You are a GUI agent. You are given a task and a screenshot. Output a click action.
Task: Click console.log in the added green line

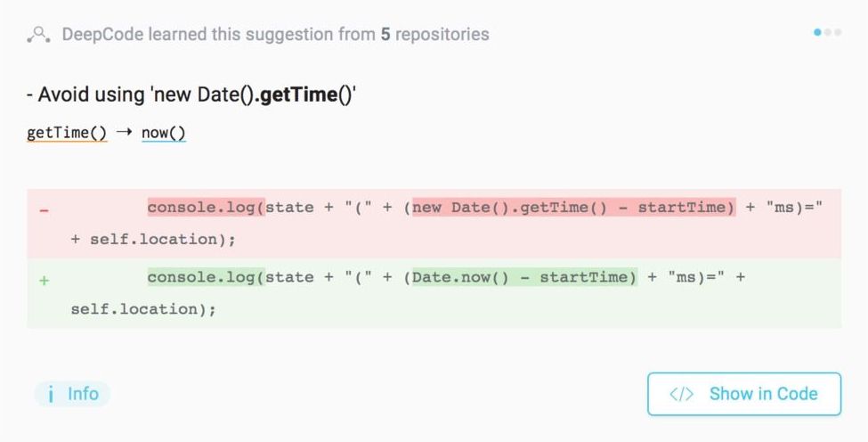(206, 277)
